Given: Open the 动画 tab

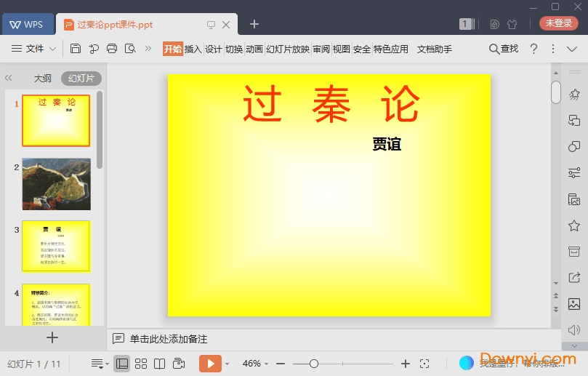Looking at the screenshot, I should click(254, 49).
